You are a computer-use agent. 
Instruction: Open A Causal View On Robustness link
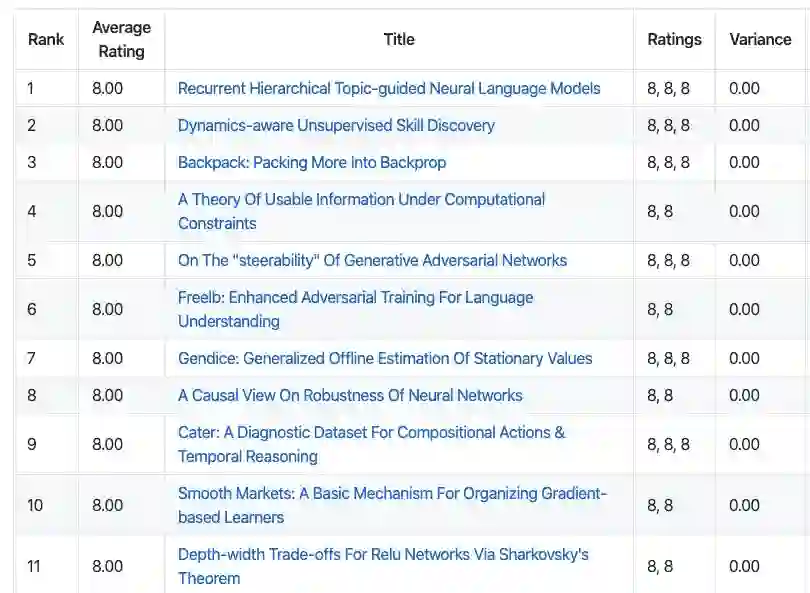tap(350, 395)
